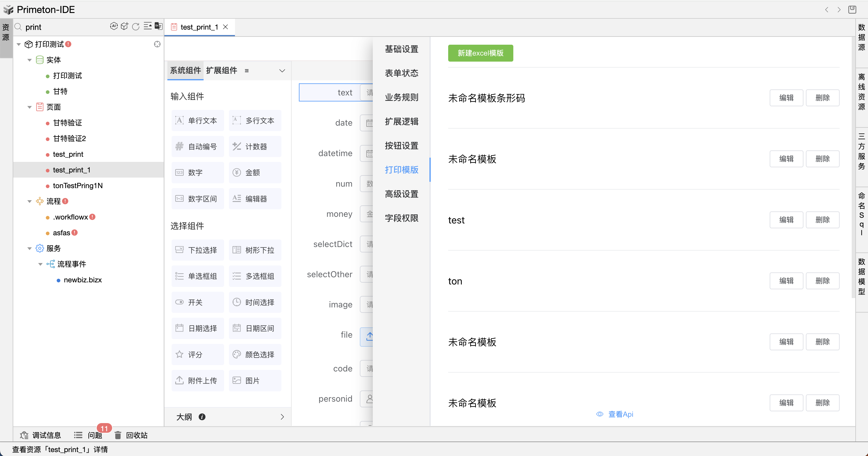Refresh the resource tree
Image resolution: width=868 pixels, height=456 pixels.
(136, 27)
